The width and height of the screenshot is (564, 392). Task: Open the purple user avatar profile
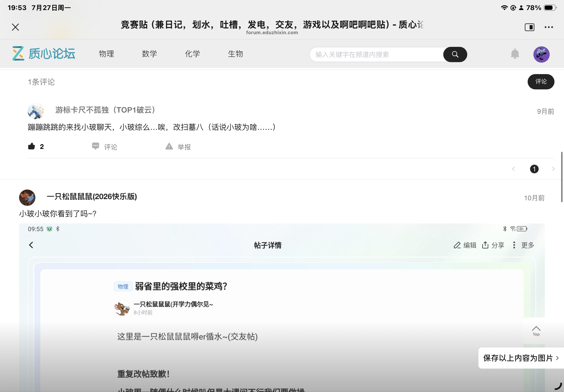pos(541,54)
